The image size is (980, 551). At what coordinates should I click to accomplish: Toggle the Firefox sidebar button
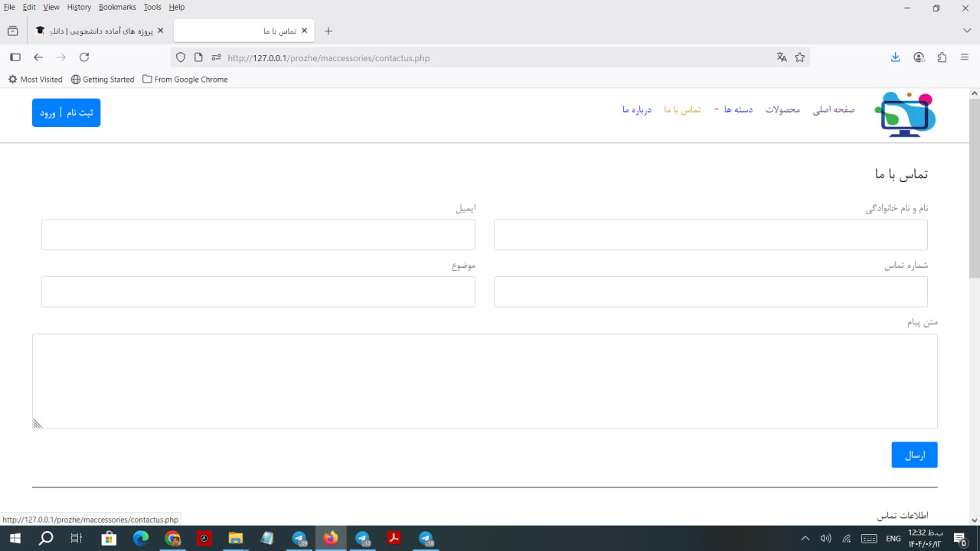15,57
